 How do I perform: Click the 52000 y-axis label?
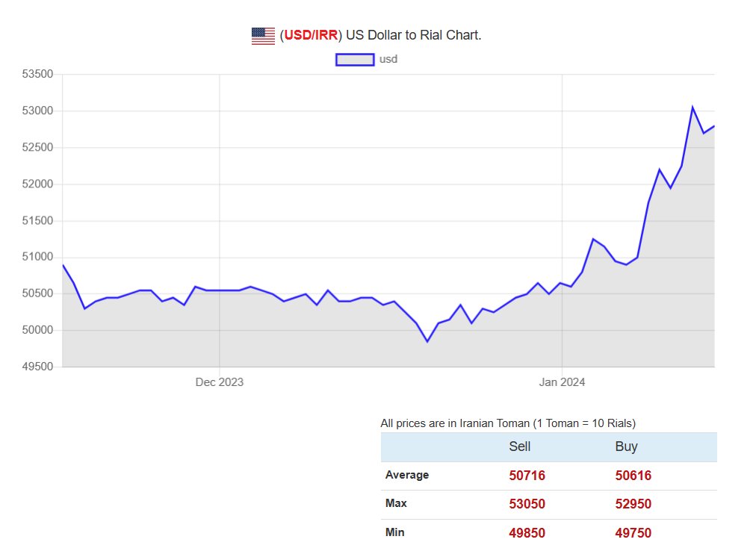coord(37,184)
